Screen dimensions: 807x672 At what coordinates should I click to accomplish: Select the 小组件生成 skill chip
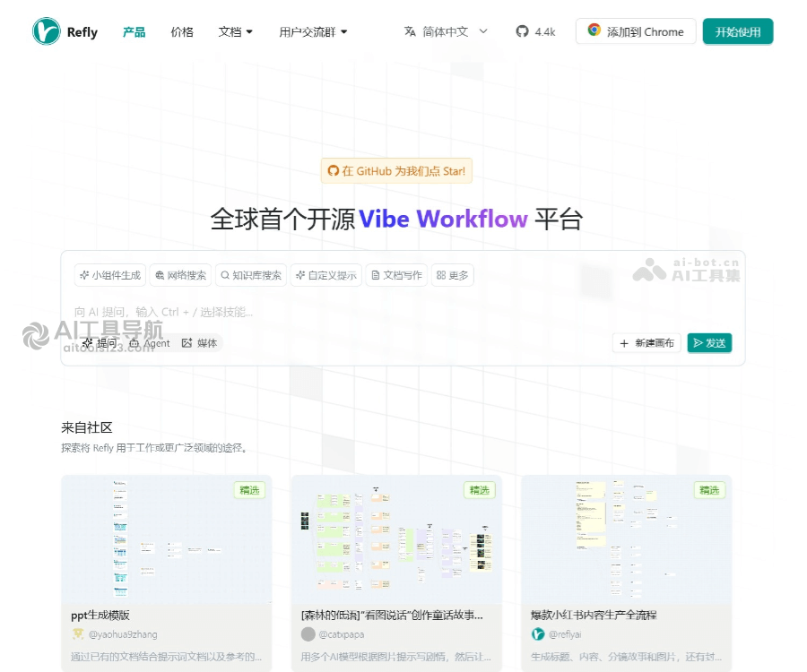[110, 275]
